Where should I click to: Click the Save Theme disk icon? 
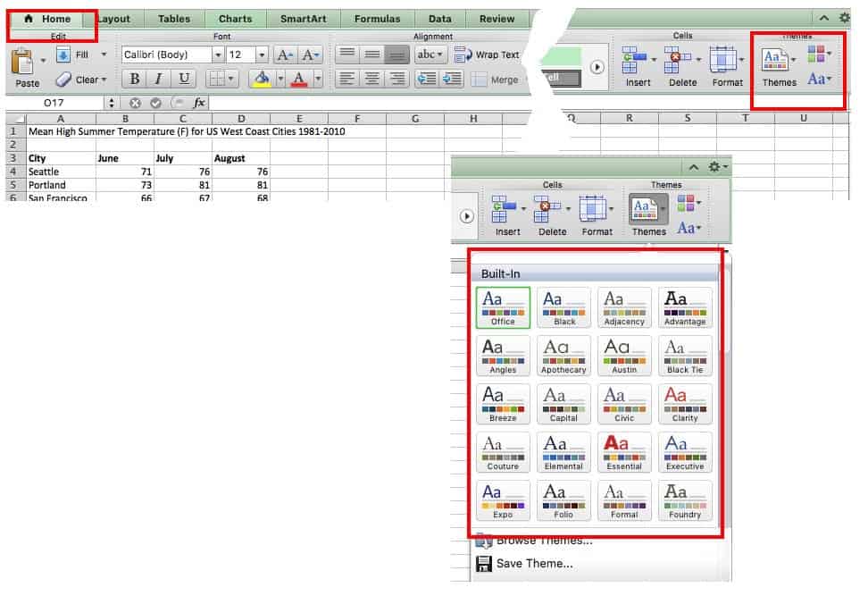[x=484, y=563]
